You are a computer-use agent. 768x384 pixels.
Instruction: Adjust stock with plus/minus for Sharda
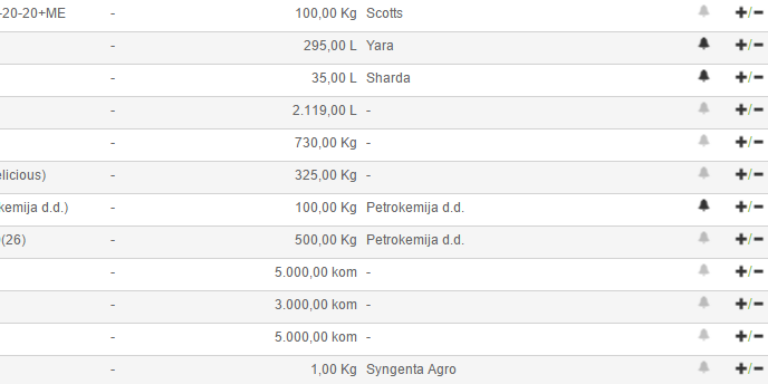[x=749, y=77]
